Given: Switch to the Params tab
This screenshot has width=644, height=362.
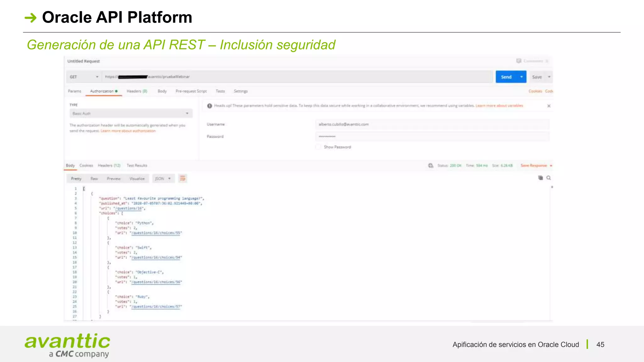Looking at the screenshot, I should 75,91.
